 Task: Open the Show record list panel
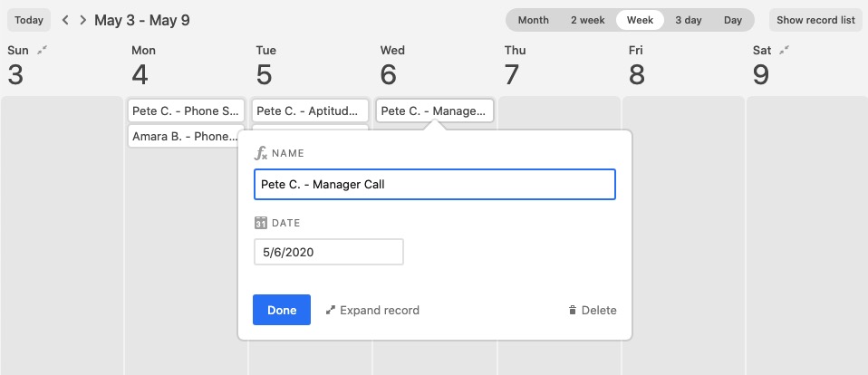click(815, 20)
